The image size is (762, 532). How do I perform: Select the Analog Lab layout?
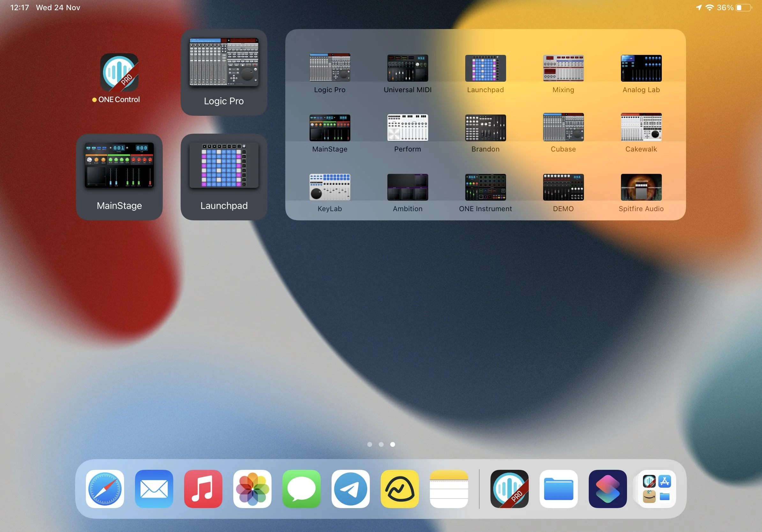(x=641, y=68)
